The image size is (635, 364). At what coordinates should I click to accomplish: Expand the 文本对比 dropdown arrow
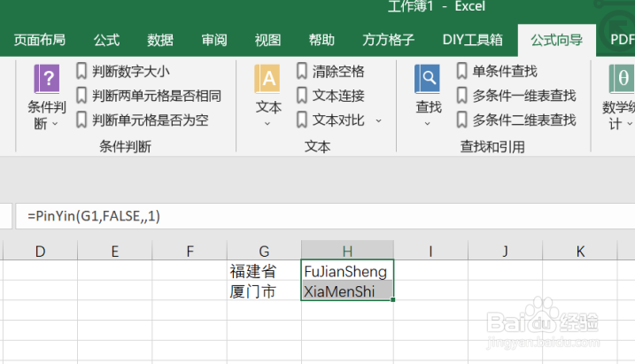click(x=379, y=120)
